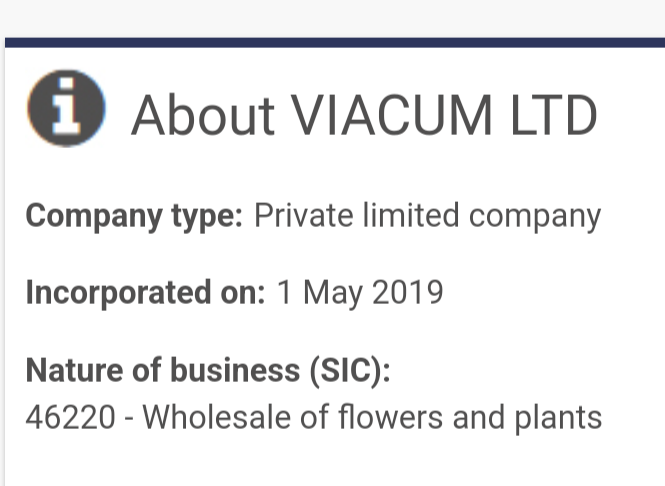
Task: Click the LTD part of the title
Action: pos(554,116)
